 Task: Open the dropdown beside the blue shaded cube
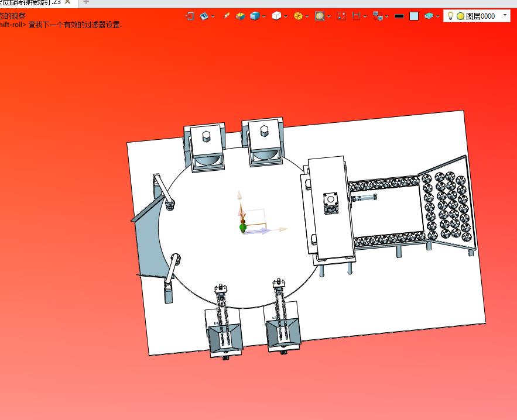pyautogui.click(x=264, y=16)
